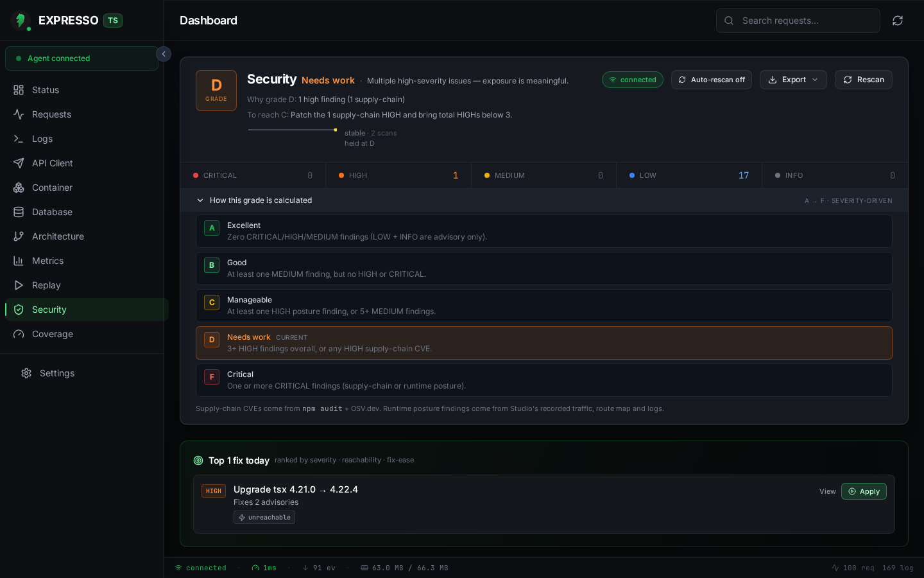
Task: Click 'A → F · SEVERITY-DRIVEN' label
Action: coord(848,201)
